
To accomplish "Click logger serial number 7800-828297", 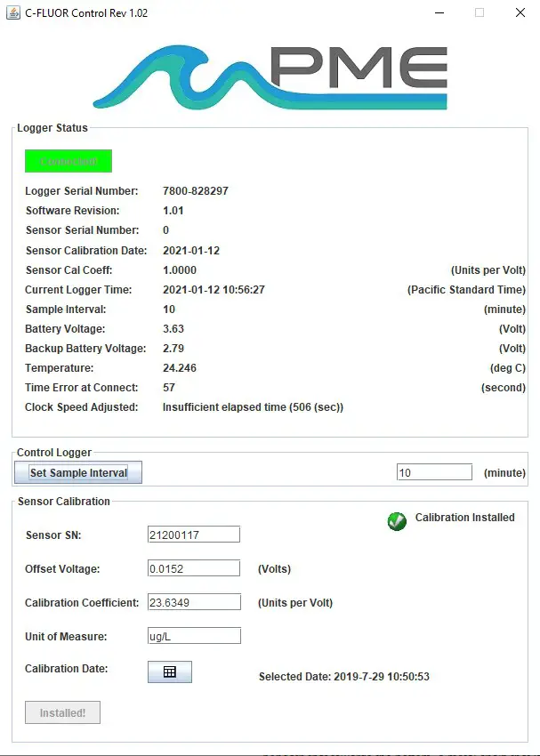I will [x=195, y=191].
